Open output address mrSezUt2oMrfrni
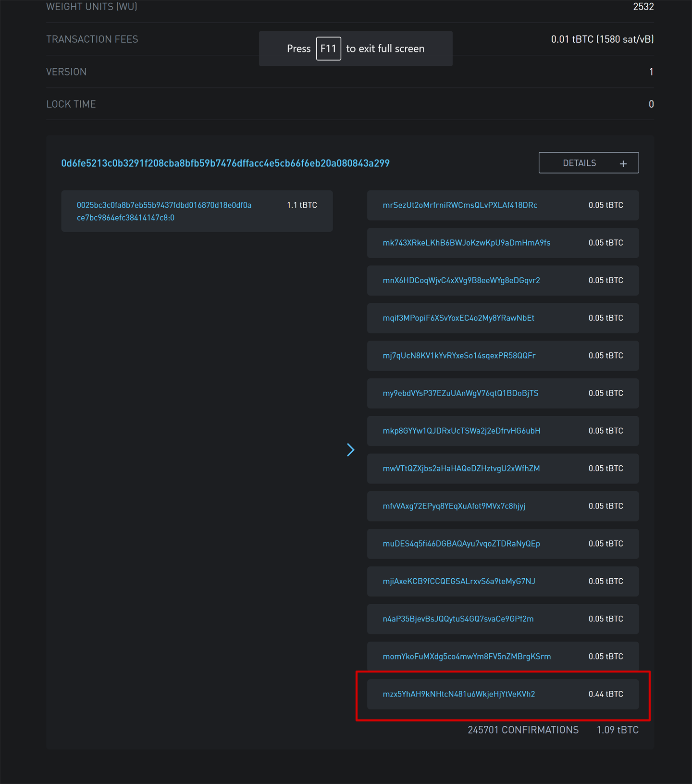Image resolution: width=692 pixels, height=784 pixels. coord(459,205)
